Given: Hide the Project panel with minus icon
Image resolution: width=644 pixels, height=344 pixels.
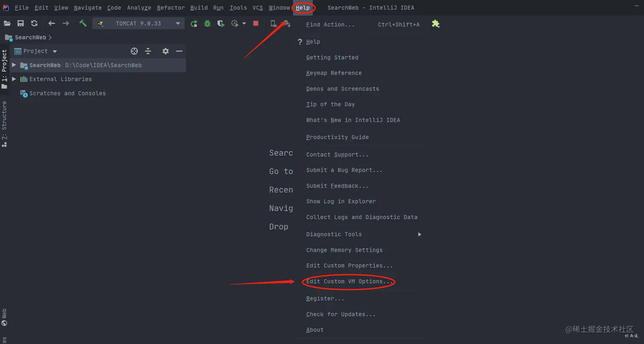Looking at the screenshot, I should click(179, 51).
